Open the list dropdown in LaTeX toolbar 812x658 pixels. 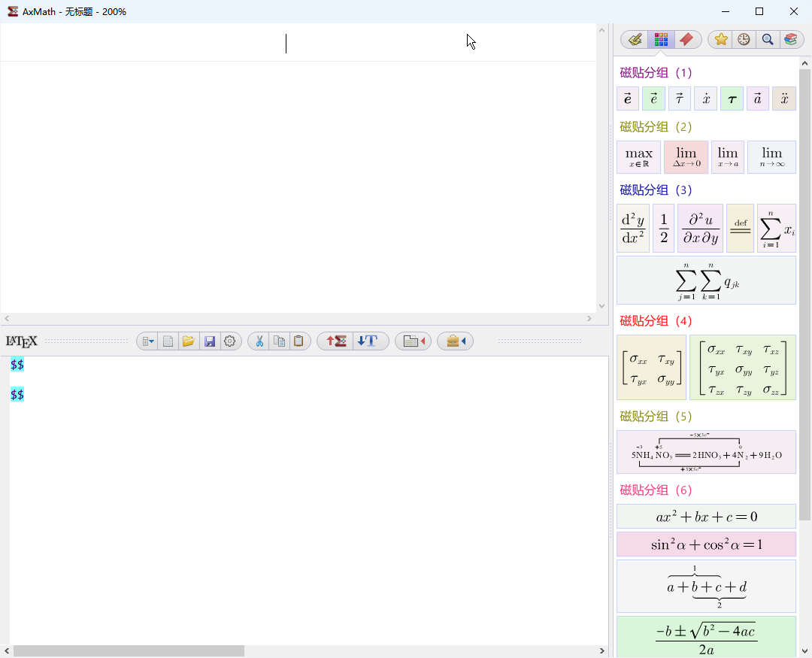pyautogui.click(x=148, y=341)
